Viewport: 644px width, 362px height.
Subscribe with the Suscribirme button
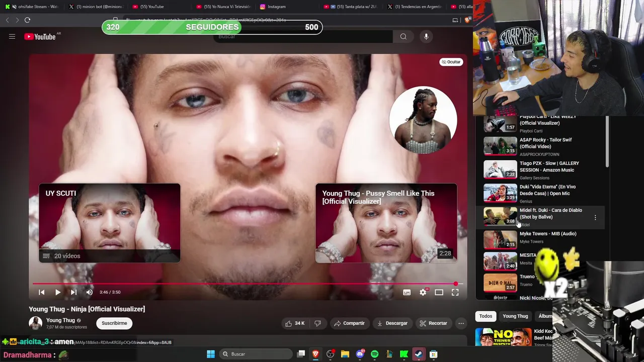tap(114, 323)
